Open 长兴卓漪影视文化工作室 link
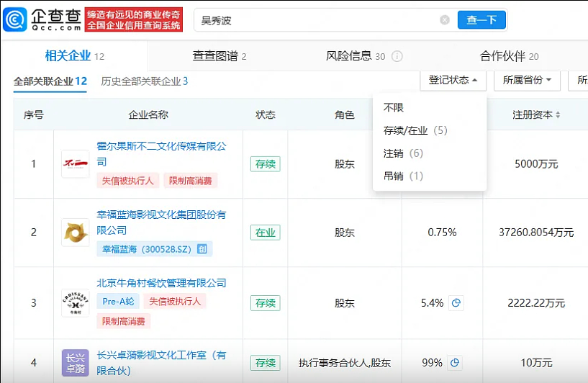This screenshot has height=383, width=588. click(x=161, y=363)
